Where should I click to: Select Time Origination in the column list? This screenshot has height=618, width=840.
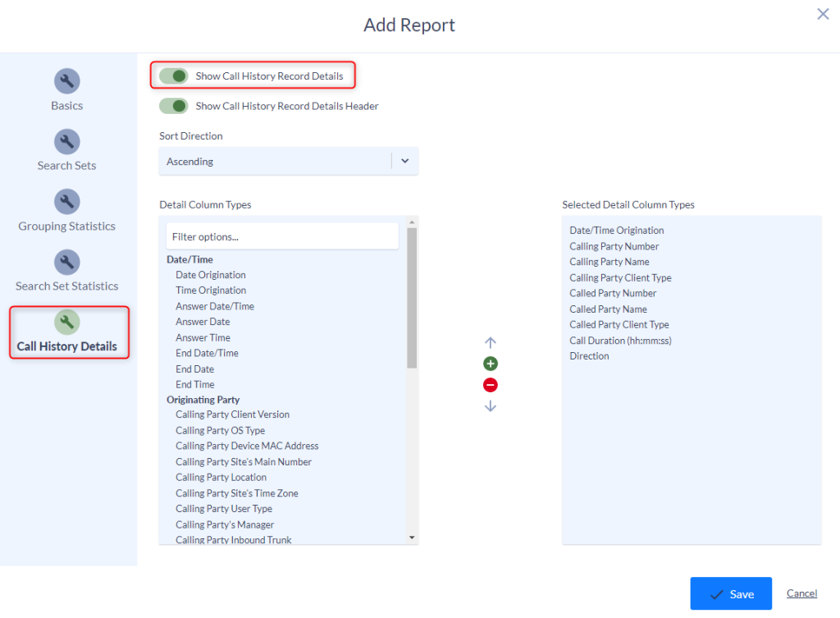click(211, 291)
